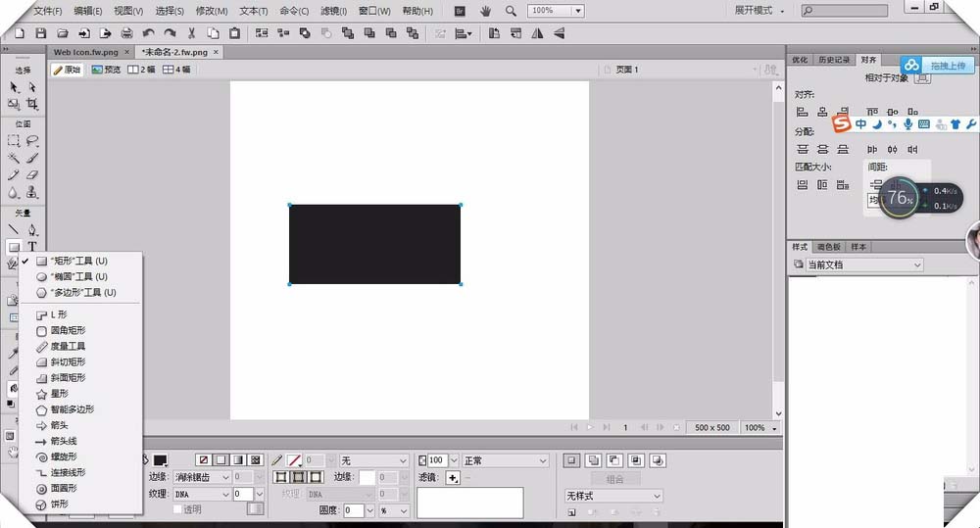Image resolution: width=980 pixels, height=528 pixels.
Task: Toggle the 透明 (transparent) checkbox
Action: pyautogui.click(x=177, y=509)
